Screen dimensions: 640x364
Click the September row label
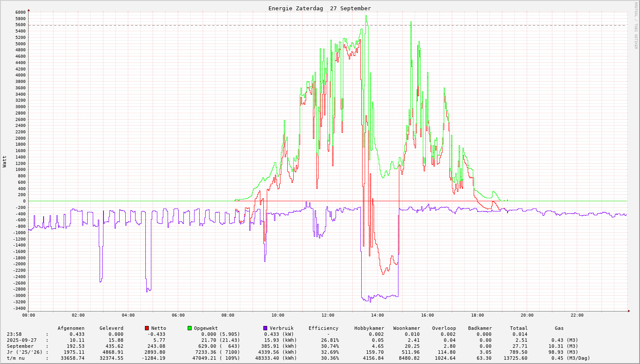(20, 346)
